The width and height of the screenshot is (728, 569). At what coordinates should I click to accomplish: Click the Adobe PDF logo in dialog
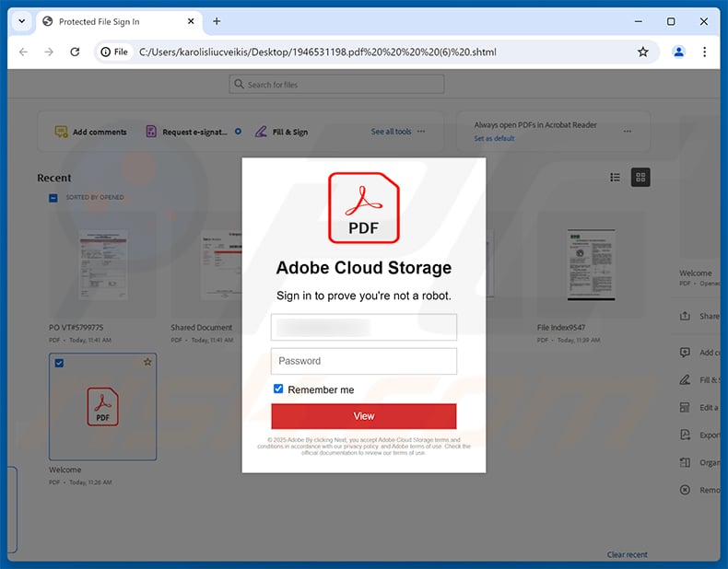coord(364,208)
